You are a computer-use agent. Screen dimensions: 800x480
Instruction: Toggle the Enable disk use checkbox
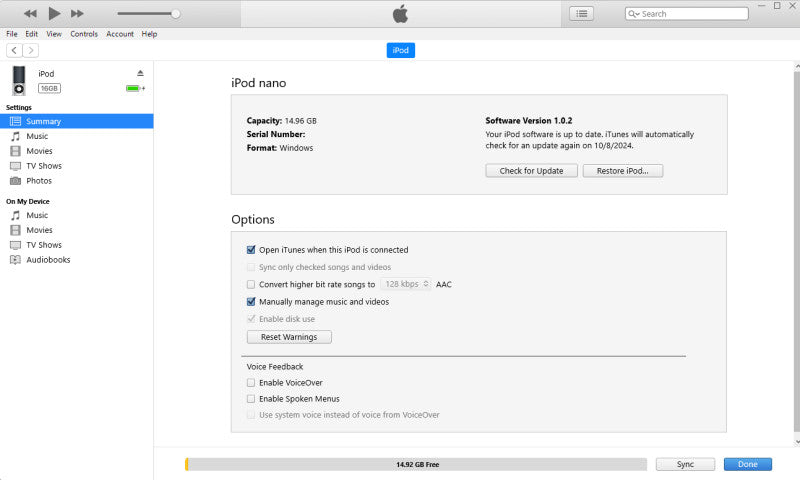pos(251,319)
